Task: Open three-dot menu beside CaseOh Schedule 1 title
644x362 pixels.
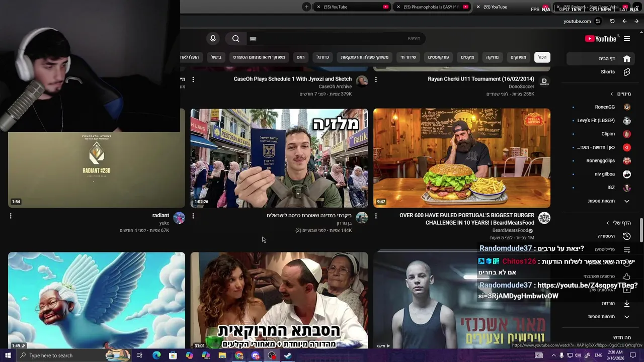Action: [193, 79]
